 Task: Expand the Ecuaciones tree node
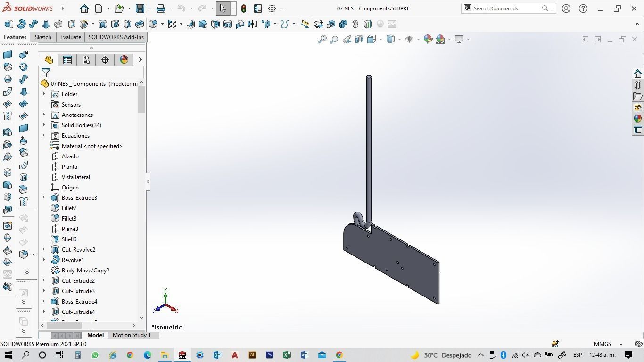coord(44,136)
